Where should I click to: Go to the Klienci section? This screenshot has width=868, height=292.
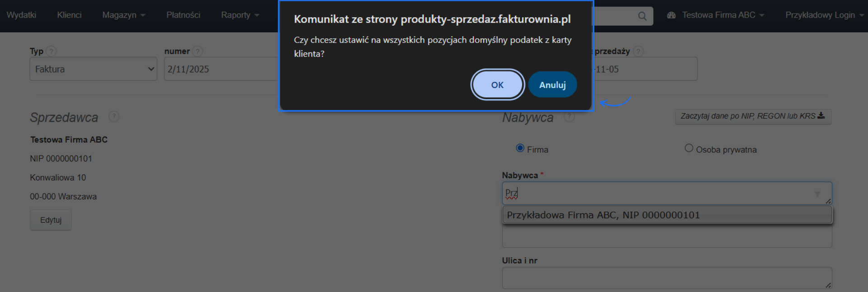click(x=69, y=14)
